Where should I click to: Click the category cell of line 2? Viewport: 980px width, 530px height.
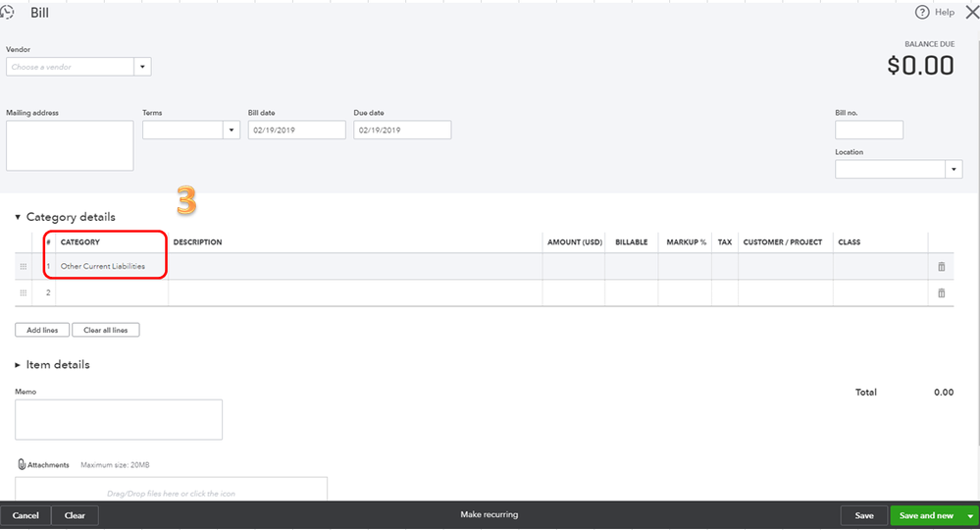[111, 293]
